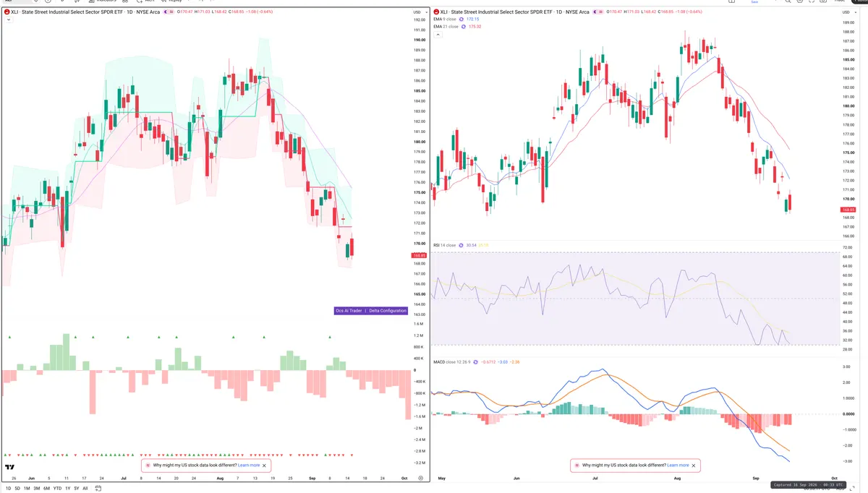Click Learn more in right chart notice

(x=678, y=466)
